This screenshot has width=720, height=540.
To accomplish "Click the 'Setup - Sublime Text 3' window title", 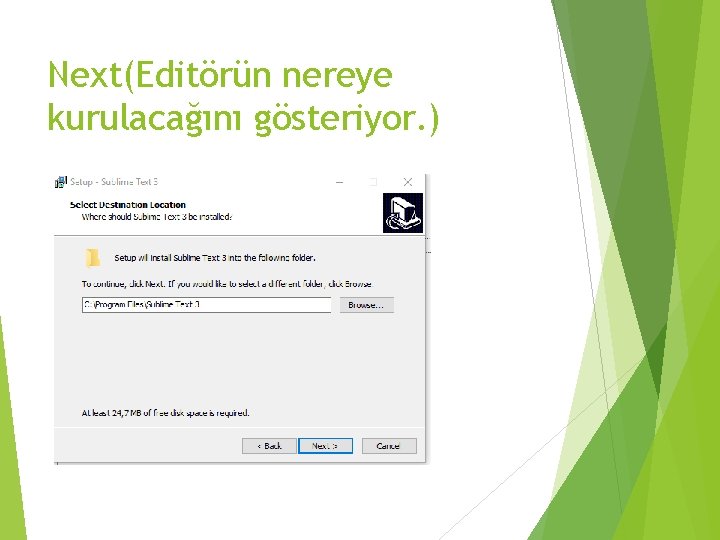I will (x=114, y=182).
